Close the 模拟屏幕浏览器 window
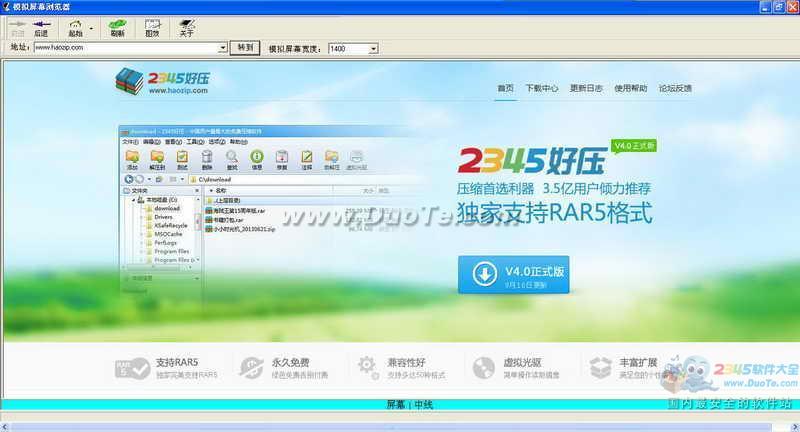The image size is (800, 432). click(x=792, y=7)
